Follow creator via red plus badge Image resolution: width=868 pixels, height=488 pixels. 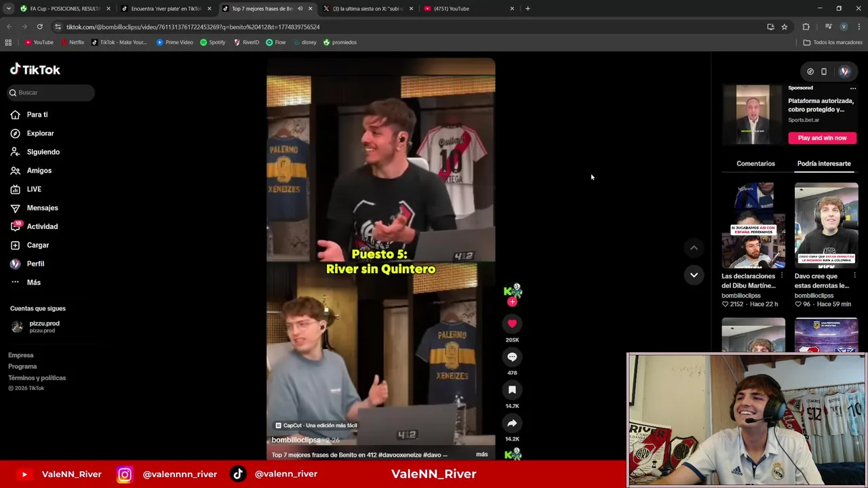point(512,302)
